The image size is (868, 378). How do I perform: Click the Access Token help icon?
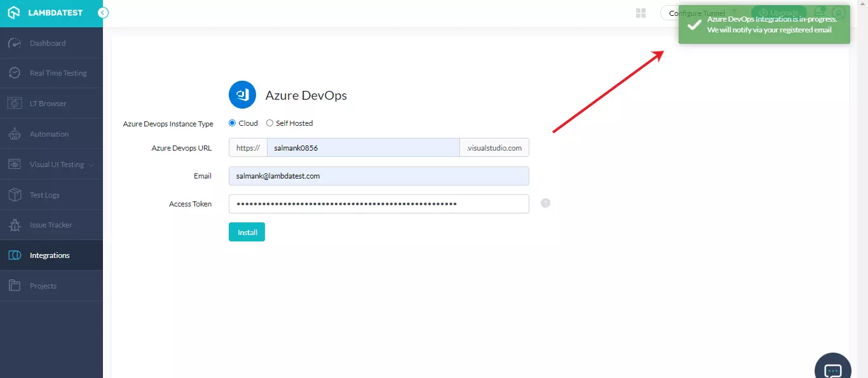(x=545, y=203)
